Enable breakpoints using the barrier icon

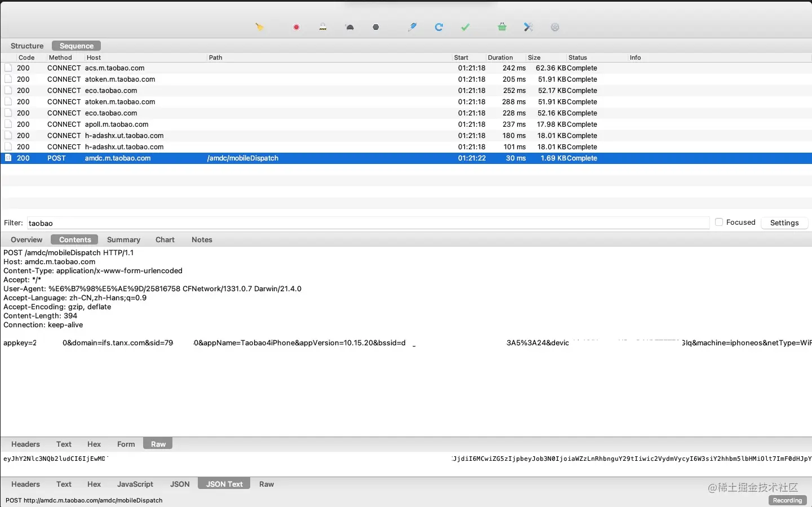coord(323,26)
